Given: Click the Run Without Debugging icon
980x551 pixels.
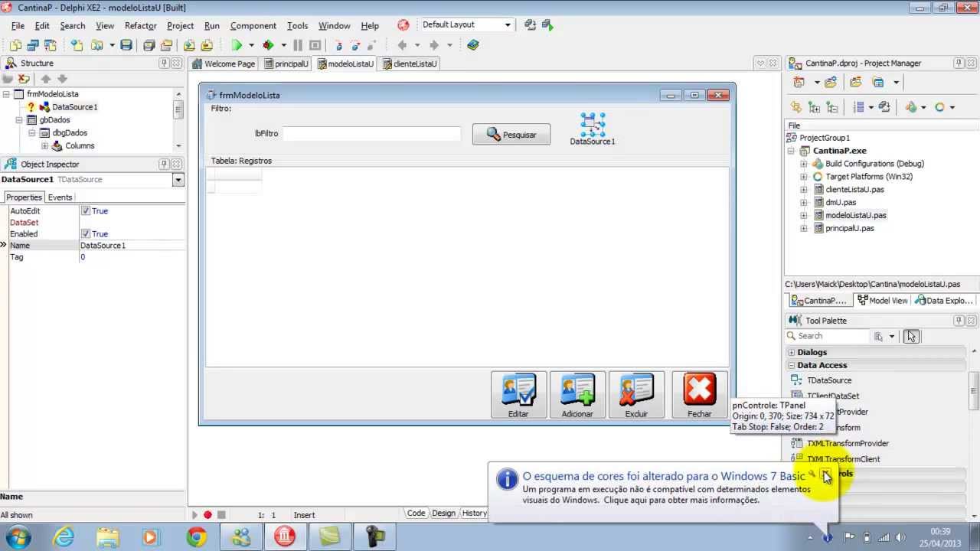Looking at the screenshot, I should point(268,45).
